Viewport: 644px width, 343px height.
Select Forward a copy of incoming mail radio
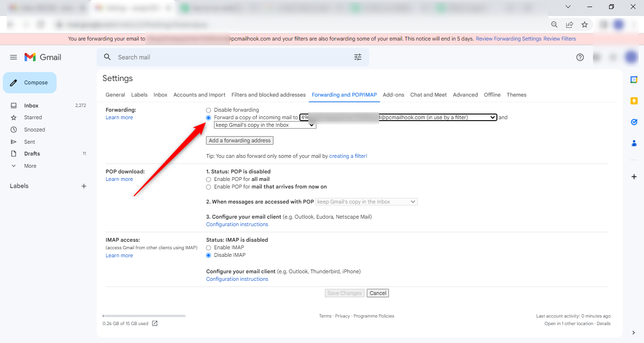pos(208,118)
